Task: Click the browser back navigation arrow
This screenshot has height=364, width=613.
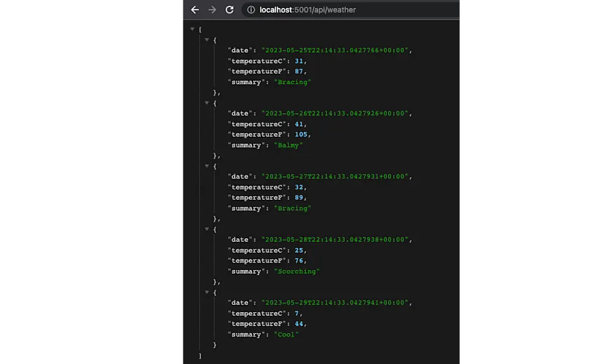Action: [x=194, y=10]
